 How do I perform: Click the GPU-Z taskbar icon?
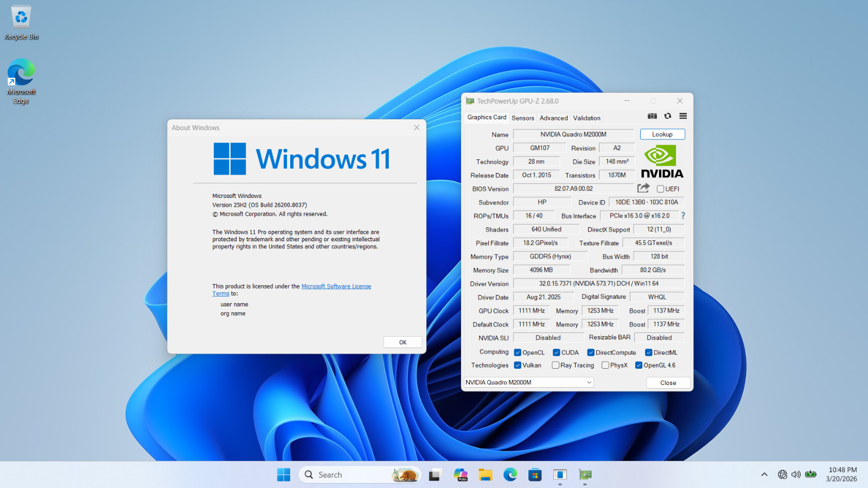[585, 475]
